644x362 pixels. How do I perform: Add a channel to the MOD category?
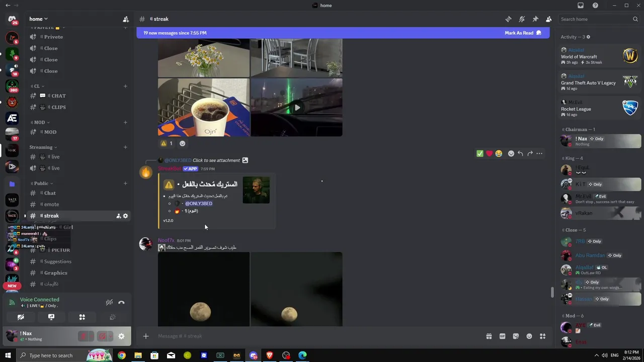click(125, 122)
